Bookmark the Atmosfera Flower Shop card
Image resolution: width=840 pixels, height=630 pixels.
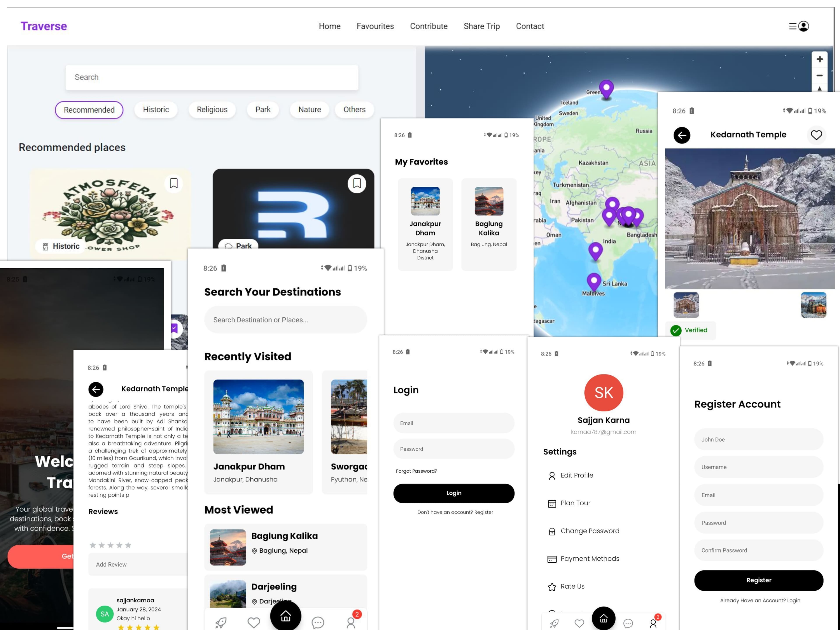pos(173,183)
